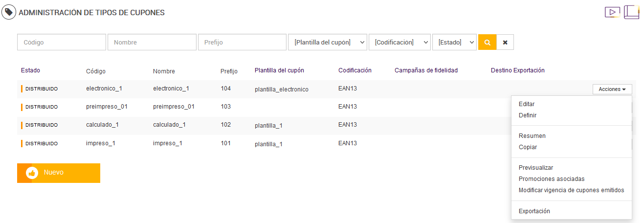
Task: Open the manual book icon
Action: pos(632,12)
